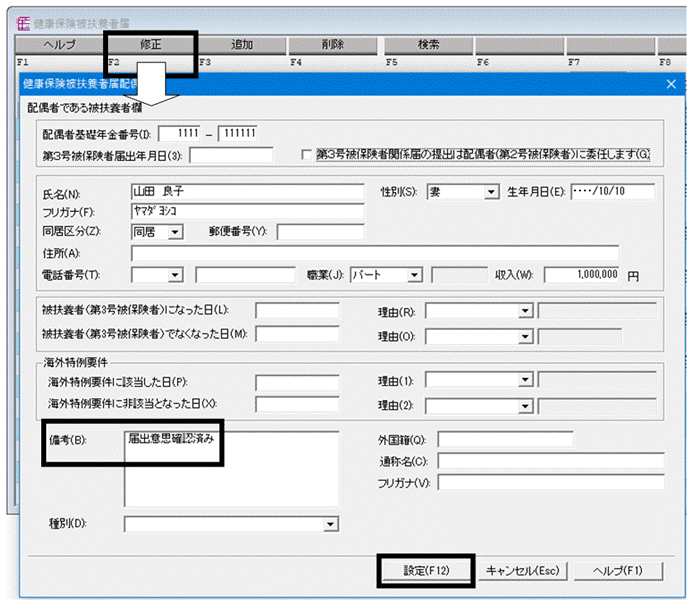The image size is (688, 602).
Task: Click the 収入 field showing 1,000,000
Action: pos(582,275)
